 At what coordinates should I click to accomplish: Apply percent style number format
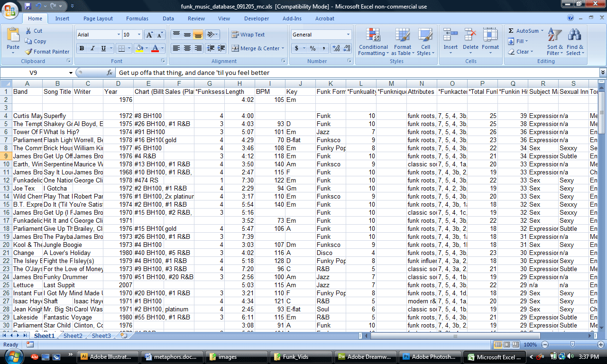[313, 48]
